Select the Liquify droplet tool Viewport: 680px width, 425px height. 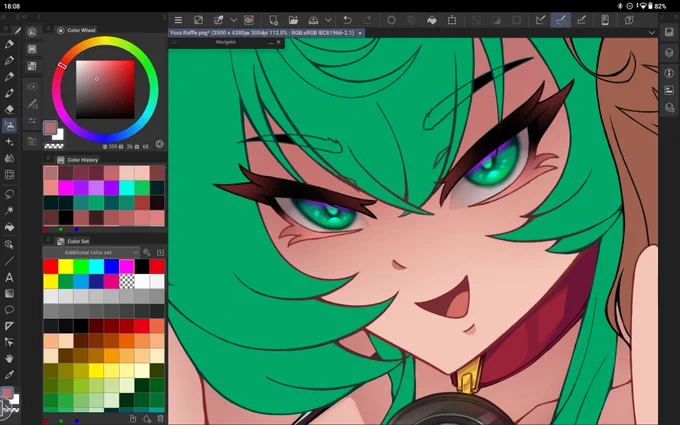pos(9,158)
